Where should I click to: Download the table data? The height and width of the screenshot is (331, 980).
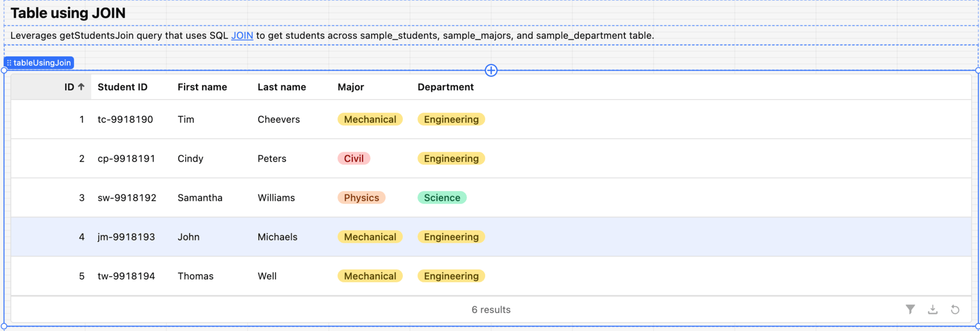(933, 309)
